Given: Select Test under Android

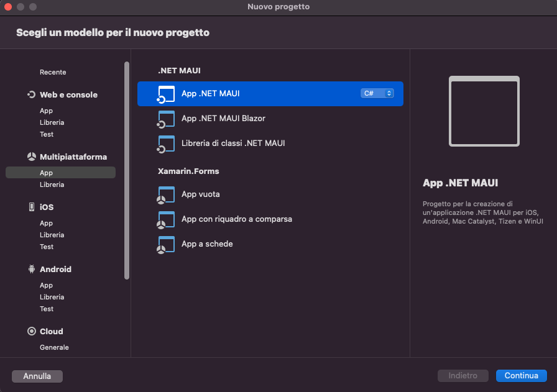Looking at the screenshot, I should [47, 309].
